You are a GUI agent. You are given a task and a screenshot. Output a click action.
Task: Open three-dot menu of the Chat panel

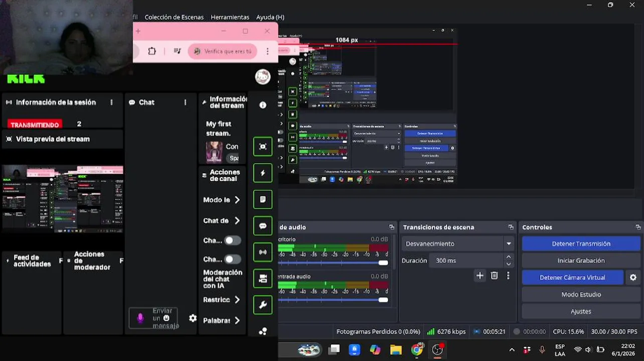click(185, 102)
